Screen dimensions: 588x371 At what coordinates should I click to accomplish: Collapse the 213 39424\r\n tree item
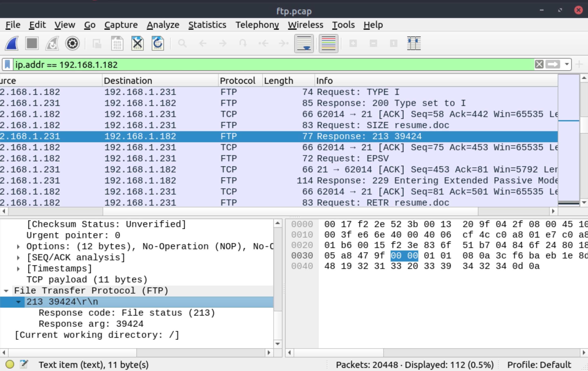[x=18, y=302]
